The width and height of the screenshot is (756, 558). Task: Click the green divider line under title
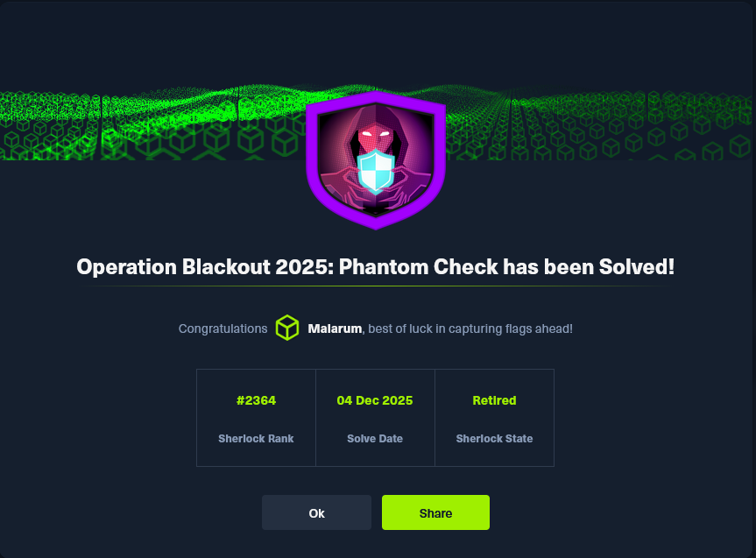coord(376,286)
